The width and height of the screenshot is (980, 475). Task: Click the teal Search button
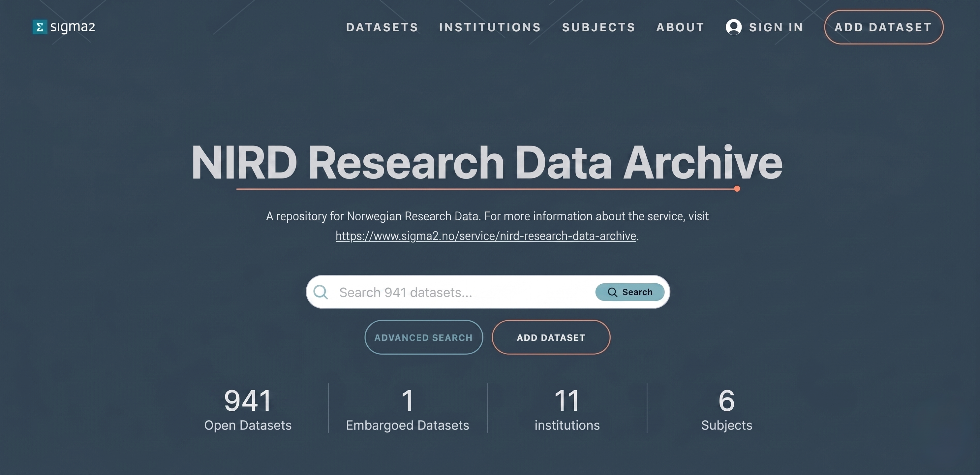click(x=629, y=292)
